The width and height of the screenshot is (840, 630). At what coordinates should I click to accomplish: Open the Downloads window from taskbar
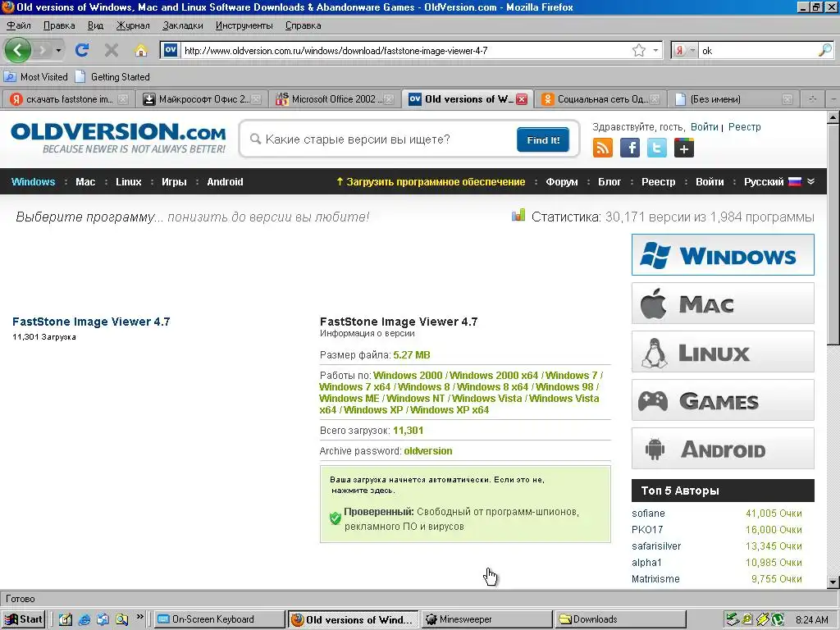(x=620, y=619)
